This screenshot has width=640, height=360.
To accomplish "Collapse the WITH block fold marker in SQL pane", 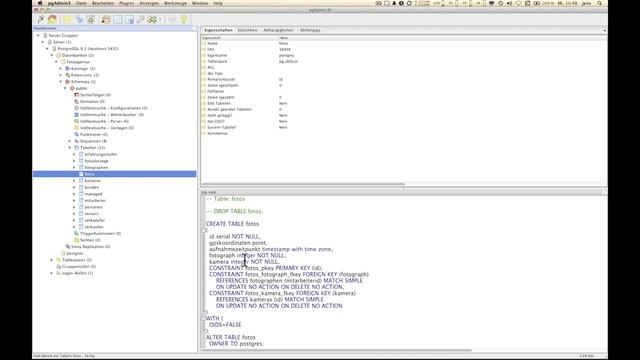I will point(203,318).
